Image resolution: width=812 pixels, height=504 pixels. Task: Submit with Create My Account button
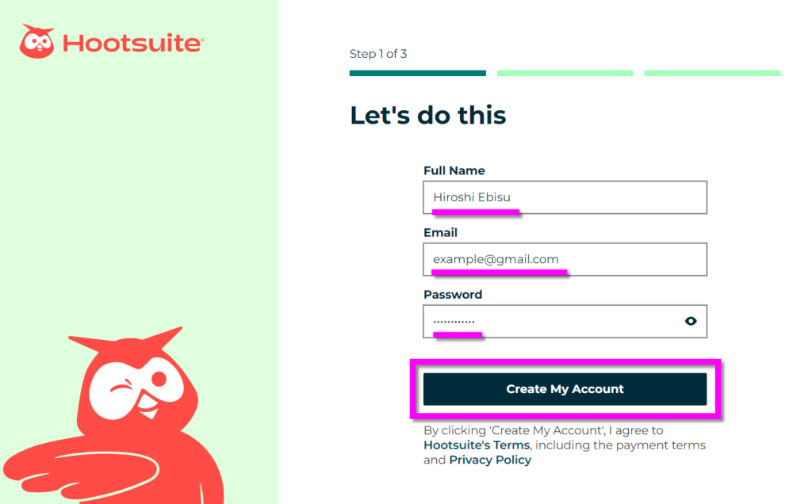tap(565, 389)
